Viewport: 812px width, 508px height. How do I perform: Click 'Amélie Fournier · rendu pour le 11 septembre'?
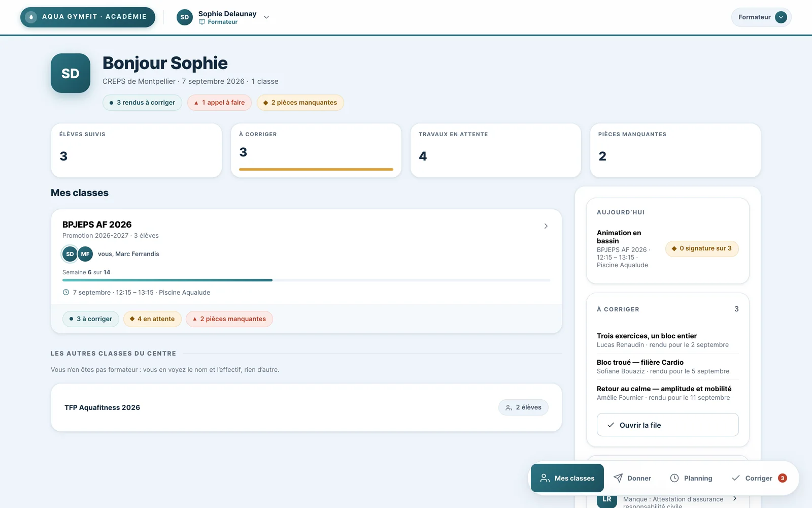663,398
